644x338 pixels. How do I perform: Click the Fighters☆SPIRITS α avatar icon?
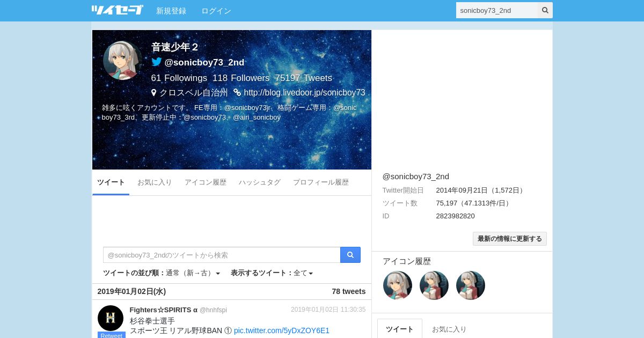click(x=111, y=318)
